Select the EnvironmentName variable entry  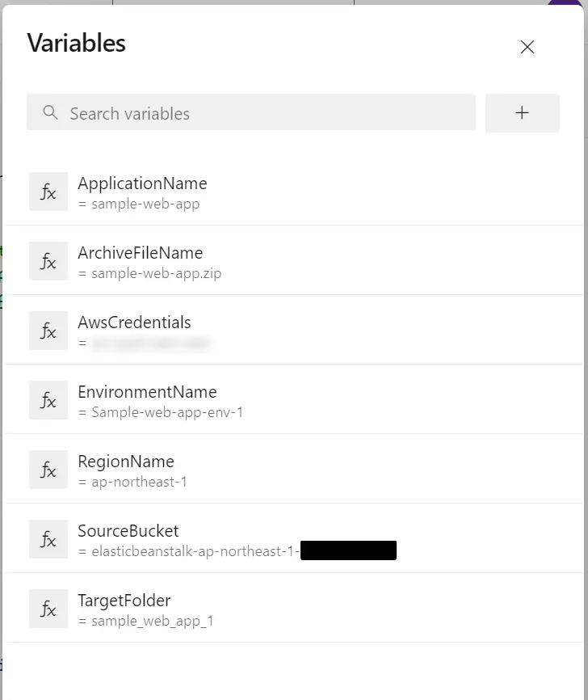point(293,400)
